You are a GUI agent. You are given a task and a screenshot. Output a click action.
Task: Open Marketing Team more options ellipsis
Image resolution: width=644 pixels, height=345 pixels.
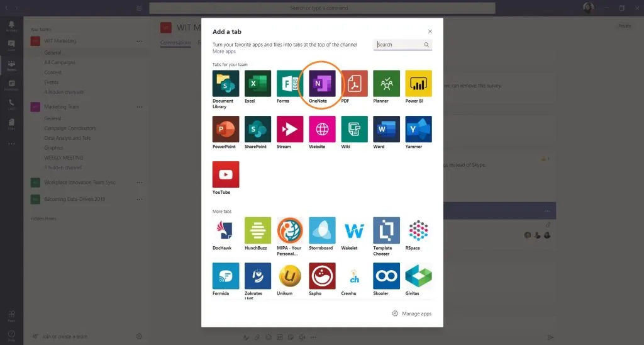pos(139,107)
